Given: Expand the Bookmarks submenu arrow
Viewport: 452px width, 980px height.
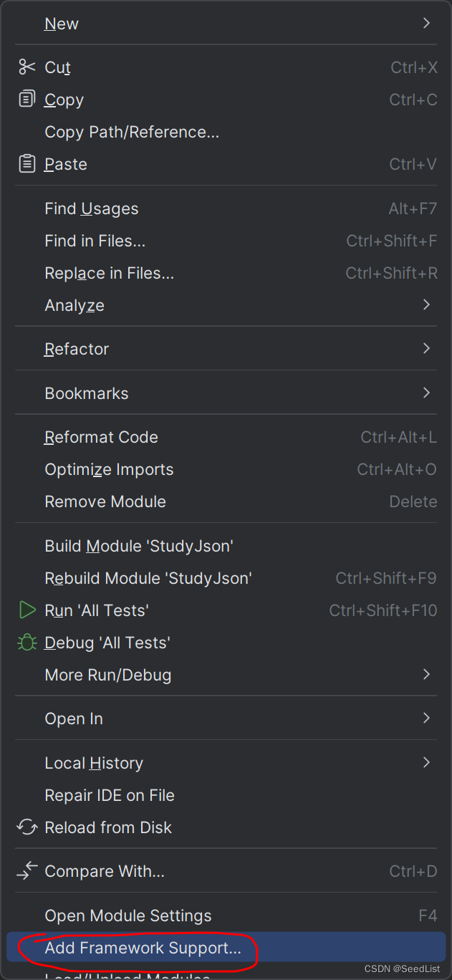Looking at the screenshot, I should point(427,393).
